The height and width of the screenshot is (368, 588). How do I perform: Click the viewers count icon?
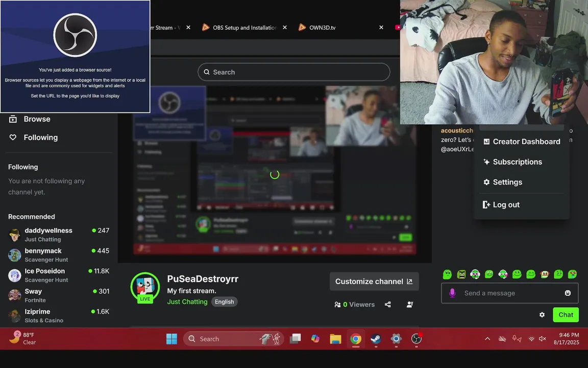(x=337, y=305)
